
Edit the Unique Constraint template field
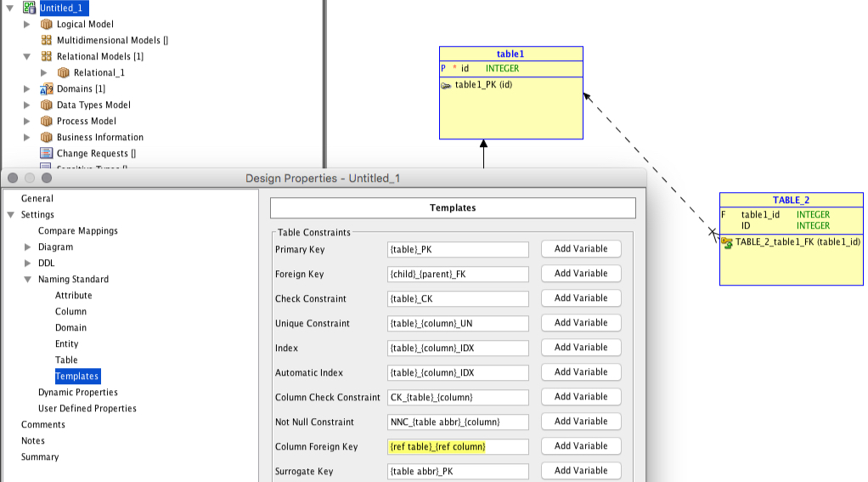458,324
